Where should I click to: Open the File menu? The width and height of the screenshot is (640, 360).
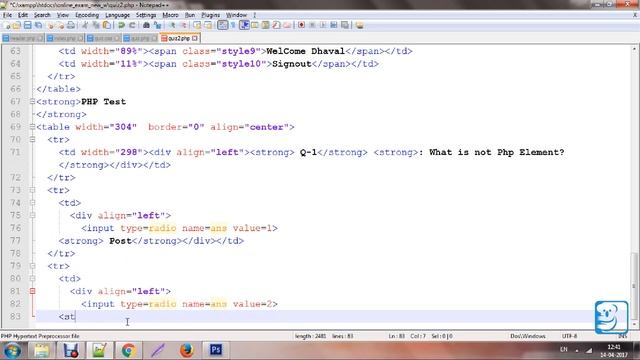click(7, 15)
